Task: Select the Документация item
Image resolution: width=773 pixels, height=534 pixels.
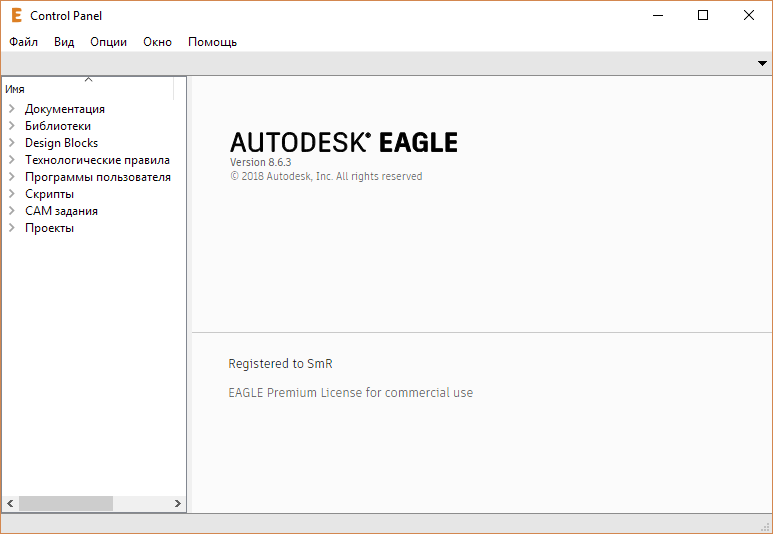Action: point(65,109)
